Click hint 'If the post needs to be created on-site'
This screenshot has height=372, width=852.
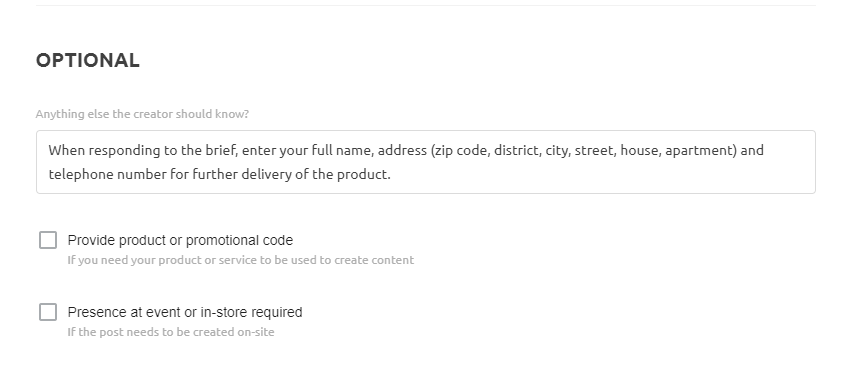coord(171,332)
